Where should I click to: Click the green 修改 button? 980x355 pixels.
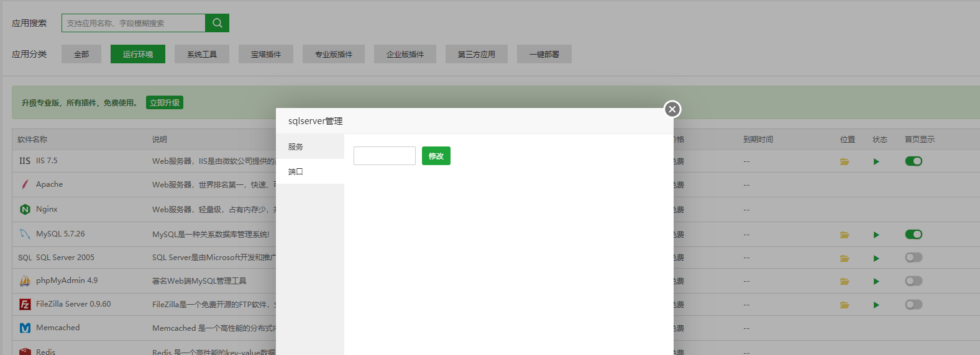(x=436, y=156)
